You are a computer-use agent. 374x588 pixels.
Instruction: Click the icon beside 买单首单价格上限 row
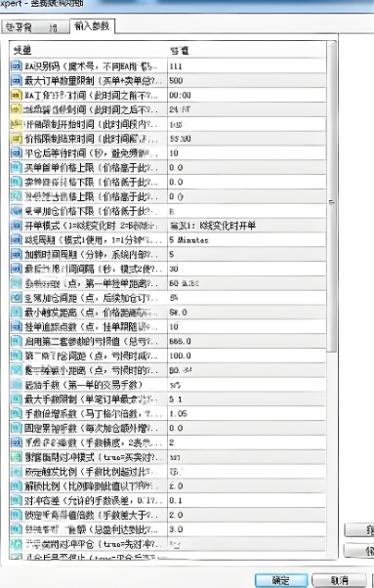17,168
